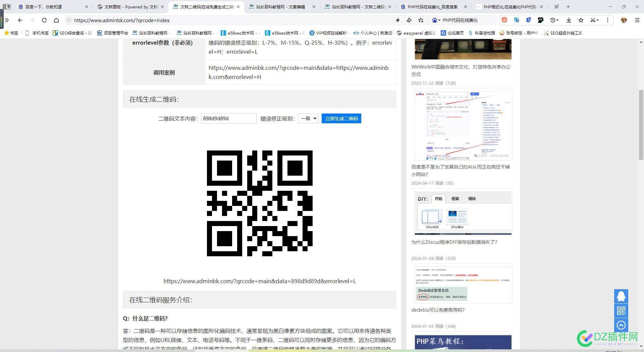Click the black-green pen extension icon
Viewport: 644px width, 352px height.
pyautogui.click(x=540, y=20)
